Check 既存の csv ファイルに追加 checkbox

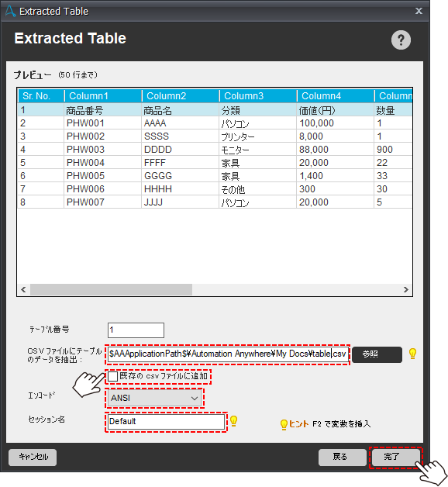(x=112, y=376)
